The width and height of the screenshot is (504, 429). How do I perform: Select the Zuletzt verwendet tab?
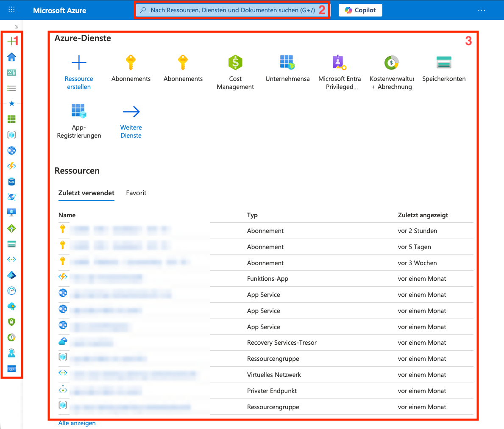click(x=86, y=193)
